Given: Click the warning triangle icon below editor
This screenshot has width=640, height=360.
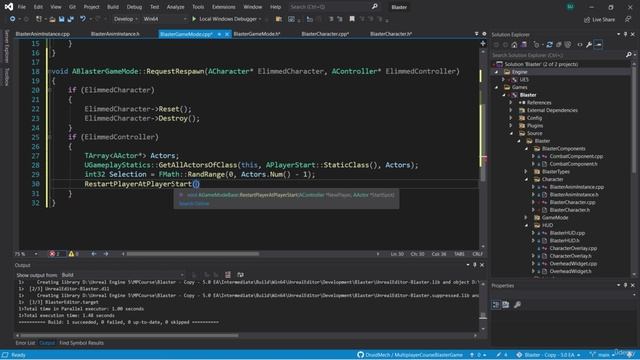Looking at the screenshot, I should click(x=71, y=254).
